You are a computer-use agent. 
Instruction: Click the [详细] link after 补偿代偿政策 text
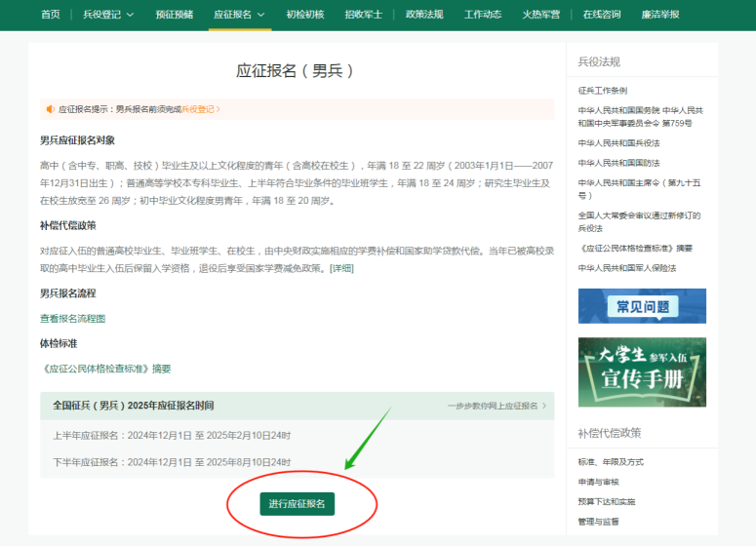(x=341, y=268)
